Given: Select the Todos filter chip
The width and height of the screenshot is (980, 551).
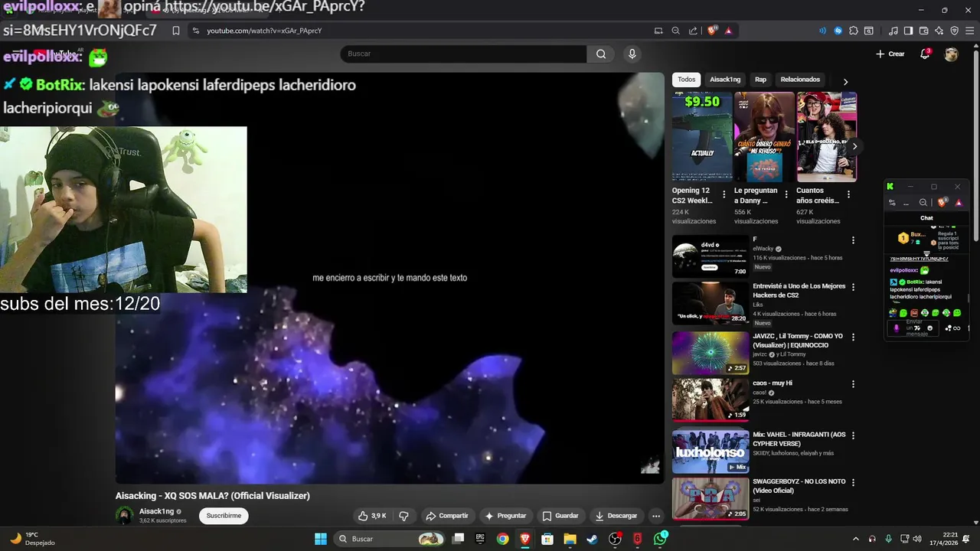Looking at the screenshot, I should pyautogui.click(x=687, y=80).
